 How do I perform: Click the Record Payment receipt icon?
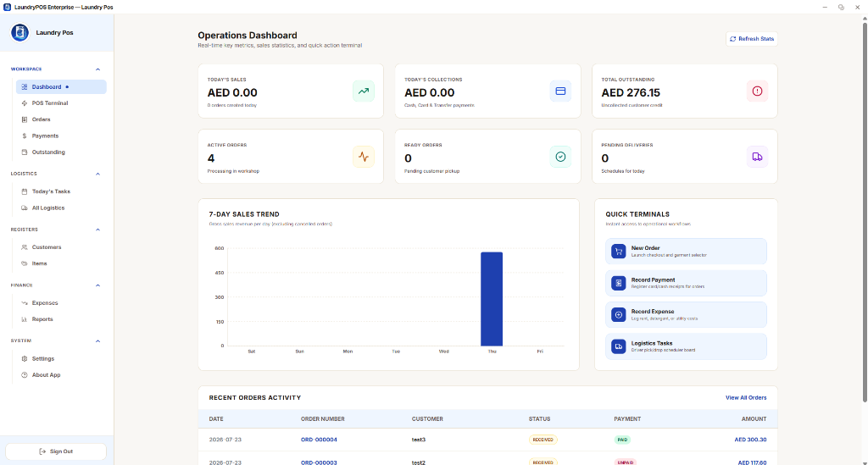click(x=618, y=283)
